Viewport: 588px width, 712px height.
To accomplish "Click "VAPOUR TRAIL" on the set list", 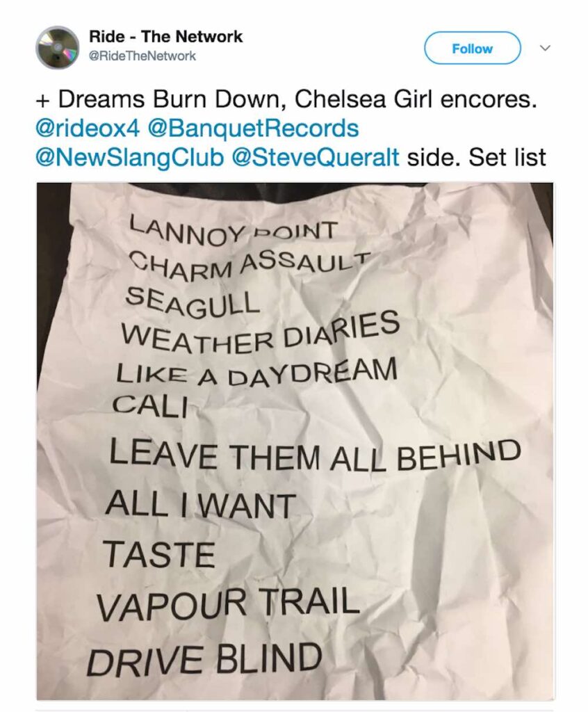I will [228, 604].
